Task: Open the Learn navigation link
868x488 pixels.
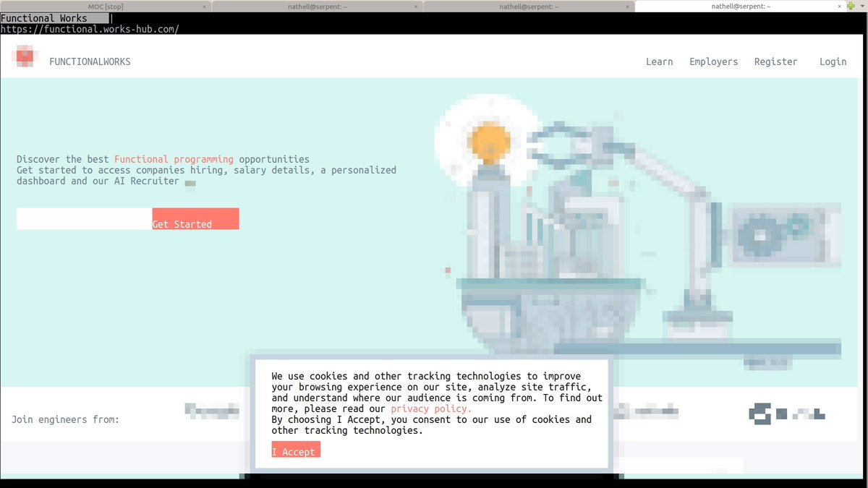Action: [659, 61]
